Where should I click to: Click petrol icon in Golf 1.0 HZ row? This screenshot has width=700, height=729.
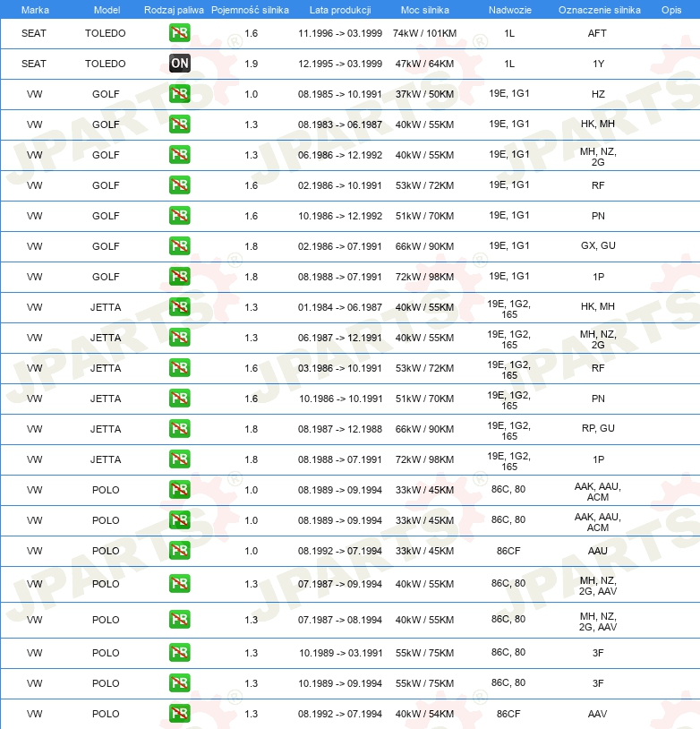point(179,94)
